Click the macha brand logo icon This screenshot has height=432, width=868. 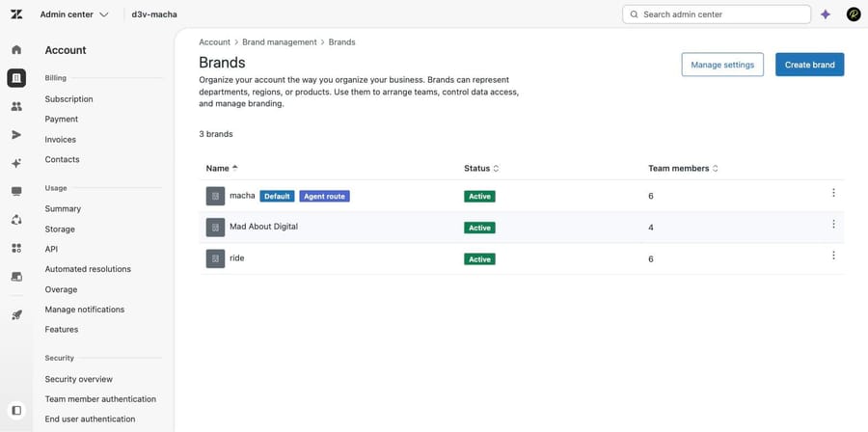coord(215,196)
